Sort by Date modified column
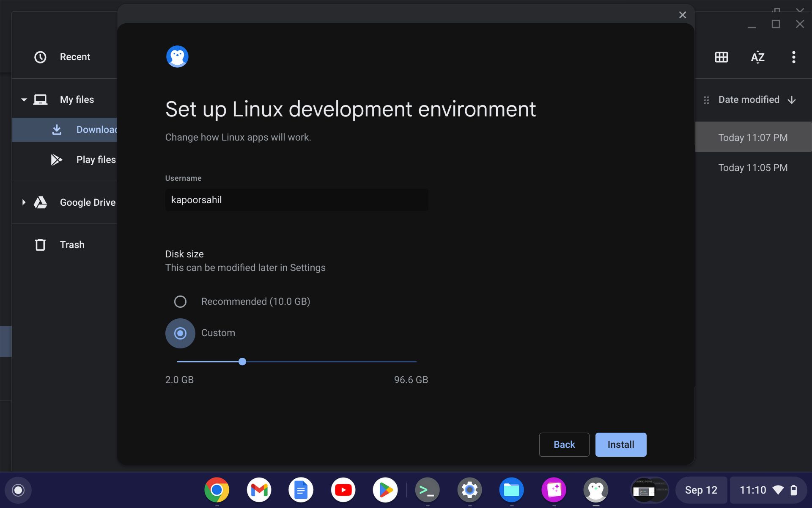 749,100
